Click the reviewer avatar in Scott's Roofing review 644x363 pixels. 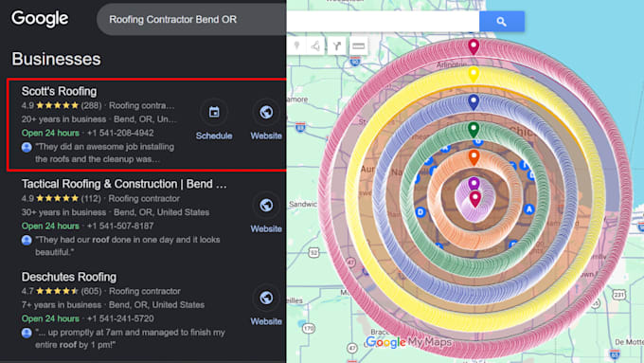[27, 147]
